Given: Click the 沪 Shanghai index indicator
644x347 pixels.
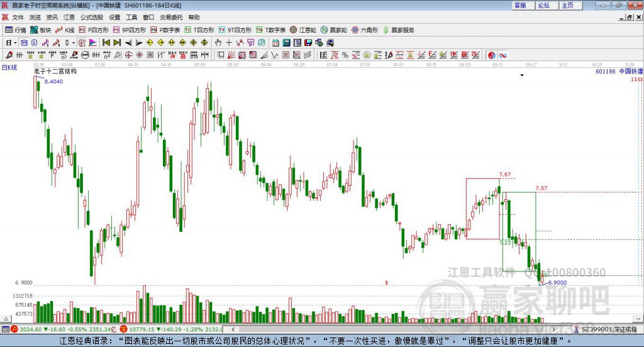Looking at the screenshot, I should coord(14,329).
